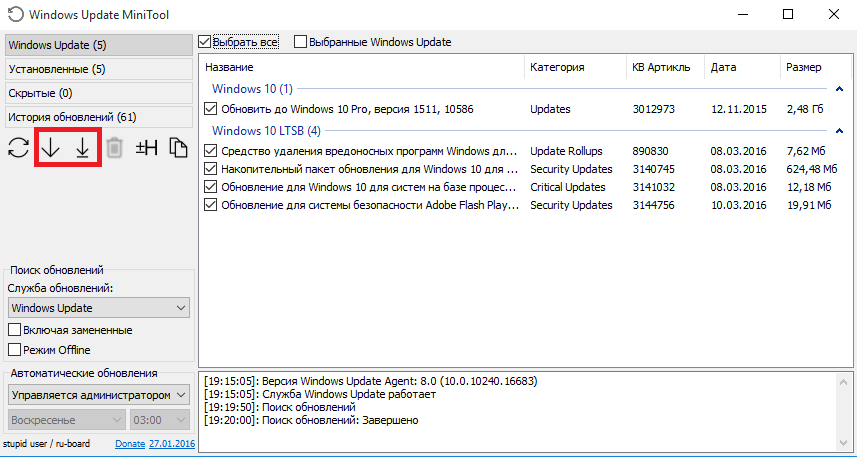Uncheck the 'Выбрать все' checkbox

pos(206,42)
